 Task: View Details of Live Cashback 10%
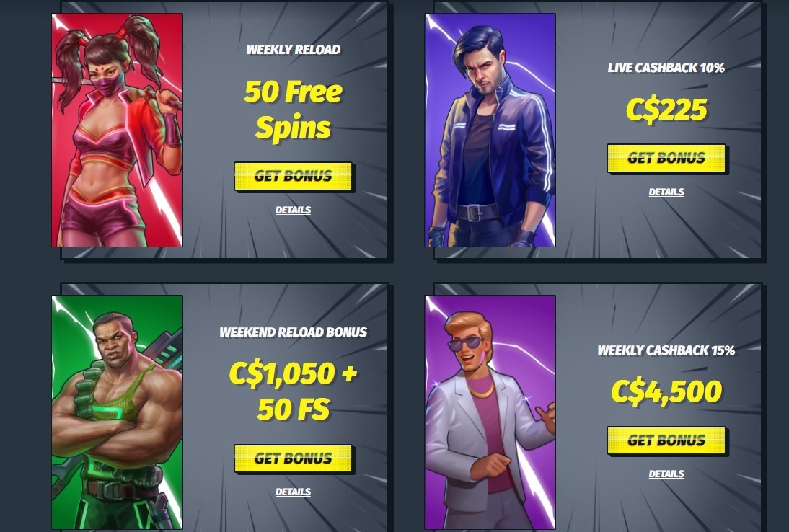tap(666, 192)
